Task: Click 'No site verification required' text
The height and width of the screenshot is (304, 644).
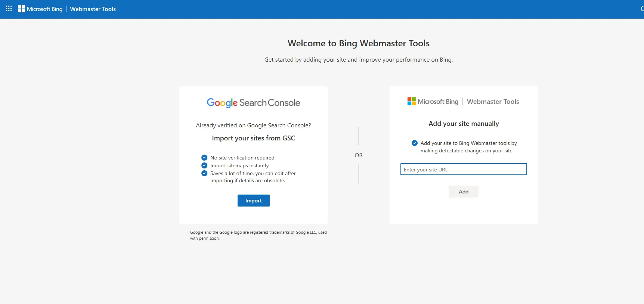Action: pyautogui.click(x=242, y=158)
